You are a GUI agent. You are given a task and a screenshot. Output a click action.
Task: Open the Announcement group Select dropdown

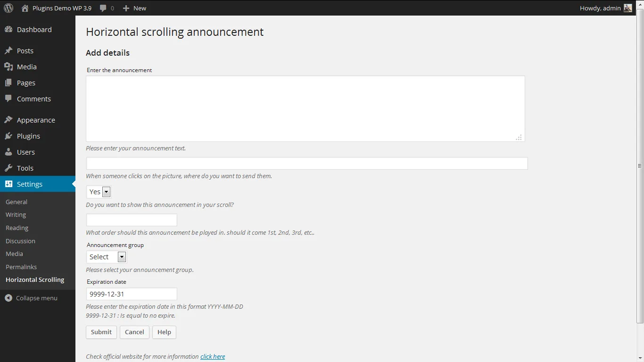(106, 257)
